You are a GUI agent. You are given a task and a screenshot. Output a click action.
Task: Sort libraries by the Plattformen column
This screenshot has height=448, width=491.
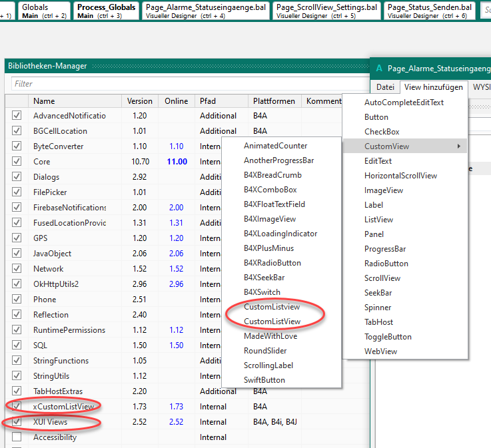tap(274, 101)
